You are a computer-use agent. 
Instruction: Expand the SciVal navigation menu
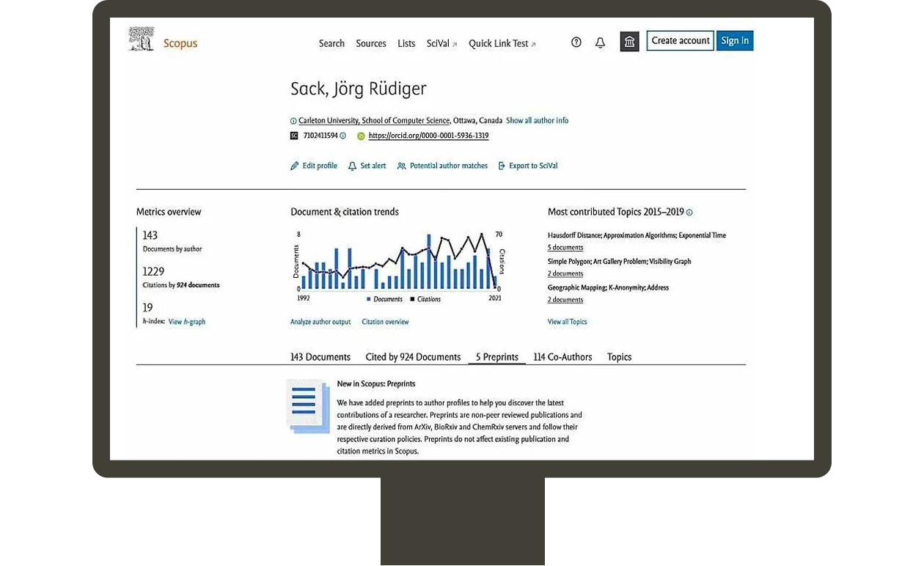click(x=441, y=43)
